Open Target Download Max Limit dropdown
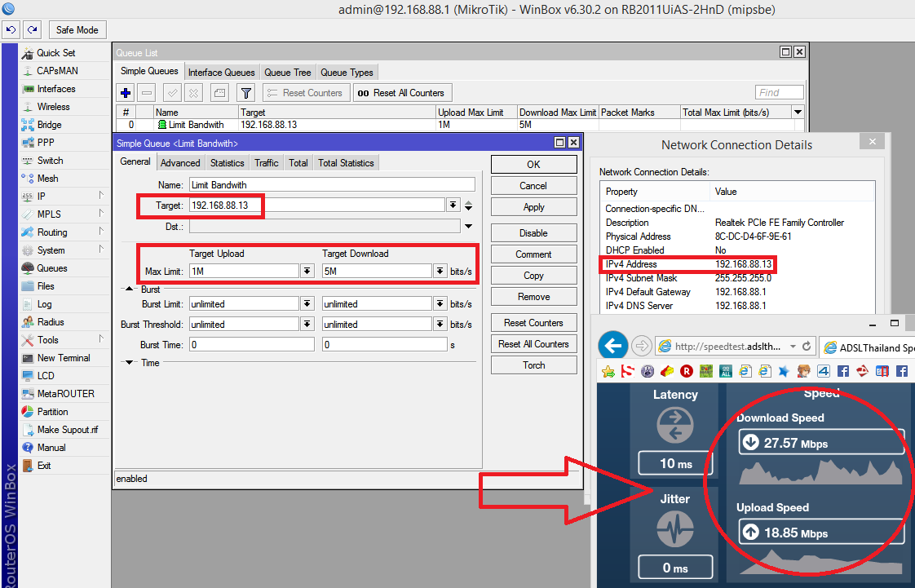Screen dimensions: 915x588 pyautogui.click(x=440, y=272)
